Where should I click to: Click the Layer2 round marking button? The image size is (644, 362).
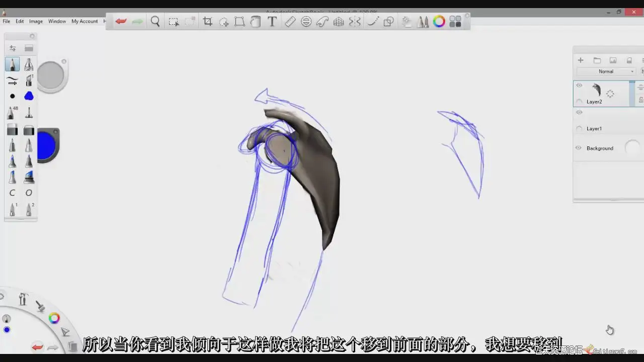click(579, 102)
